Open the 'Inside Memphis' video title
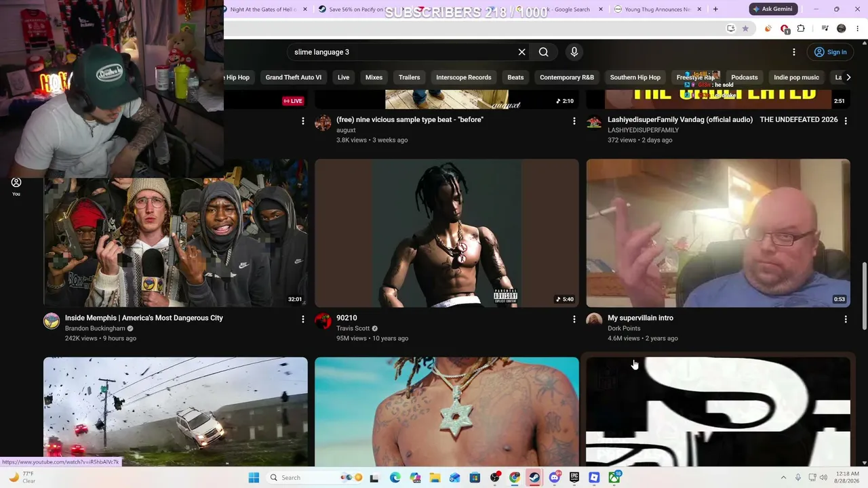868x488 pixels. point(144,318)
